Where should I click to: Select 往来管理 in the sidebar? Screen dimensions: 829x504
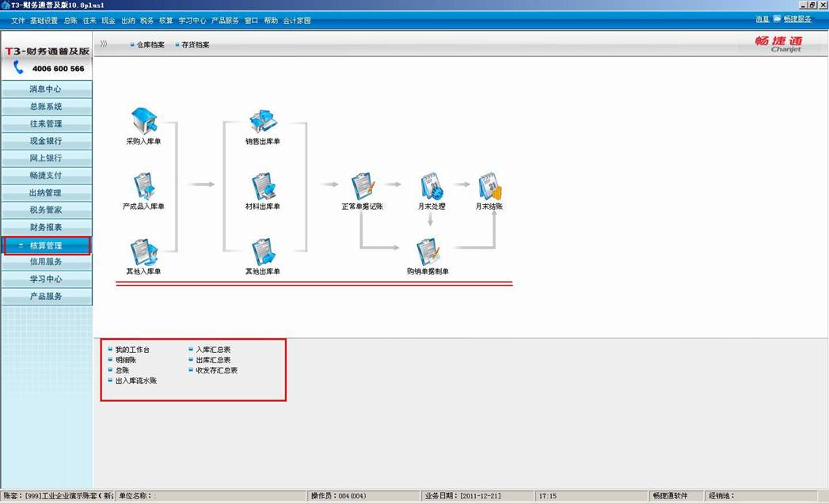[x=47, y=123]
